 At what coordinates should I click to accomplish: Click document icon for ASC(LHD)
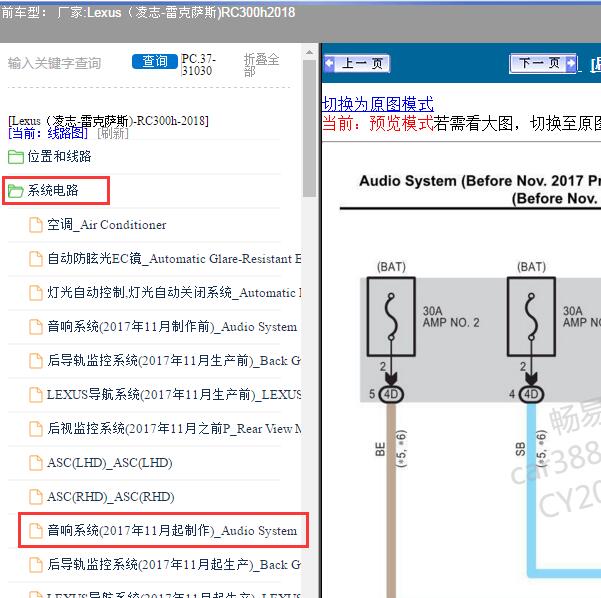[x=36, y=463]
